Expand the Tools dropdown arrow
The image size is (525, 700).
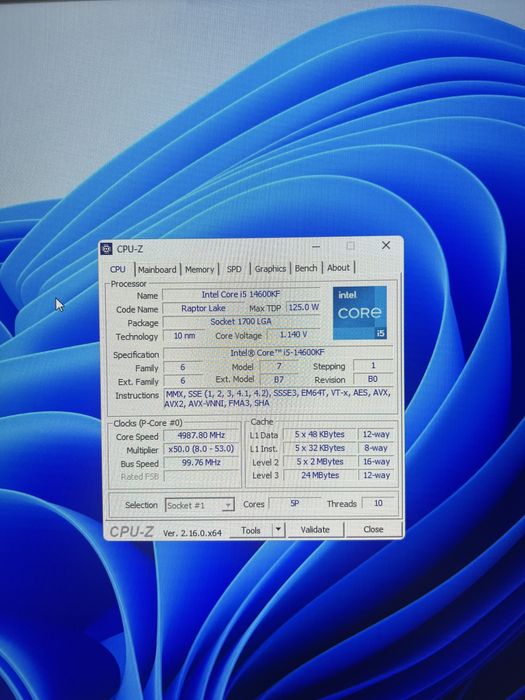[278, 529]
